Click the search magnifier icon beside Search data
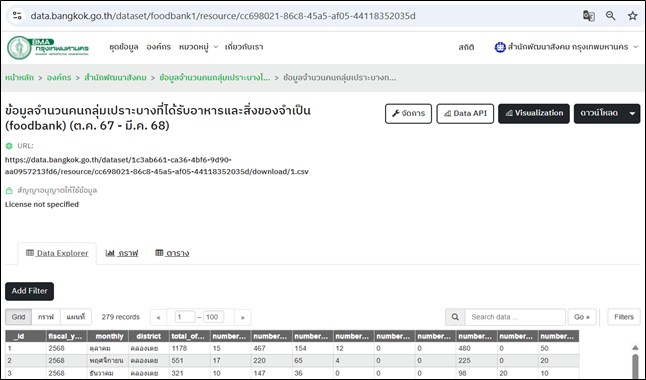Screen dimensions: 646x380 [455, 317]
